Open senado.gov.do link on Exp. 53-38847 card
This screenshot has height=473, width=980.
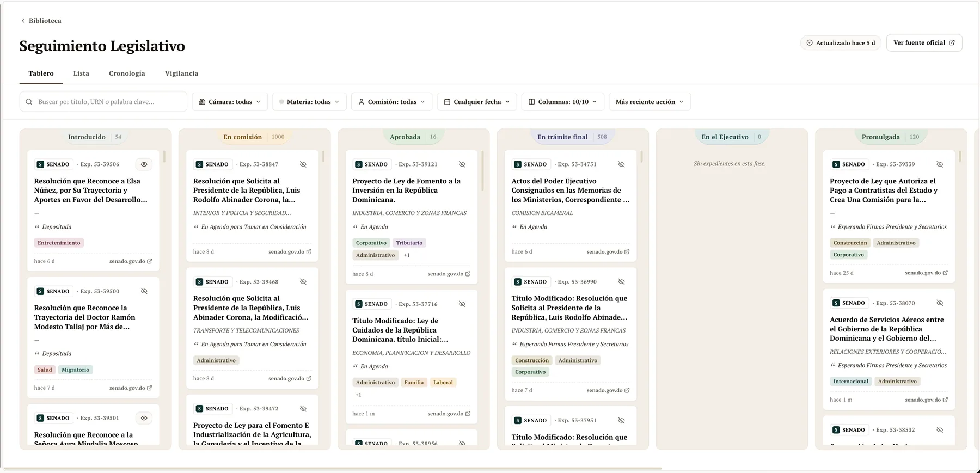click(290, 252)
